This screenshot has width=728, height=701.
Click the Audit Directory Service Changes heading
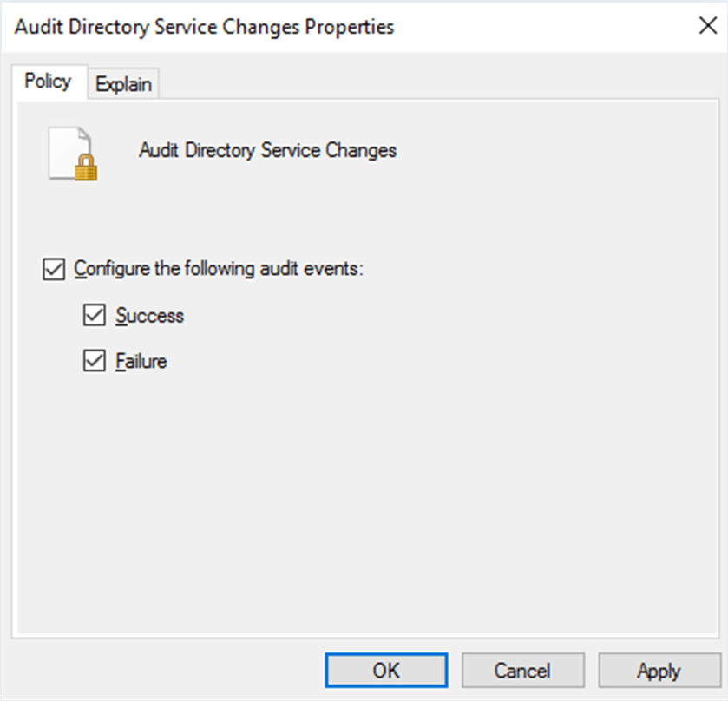[x=267, y=150]
